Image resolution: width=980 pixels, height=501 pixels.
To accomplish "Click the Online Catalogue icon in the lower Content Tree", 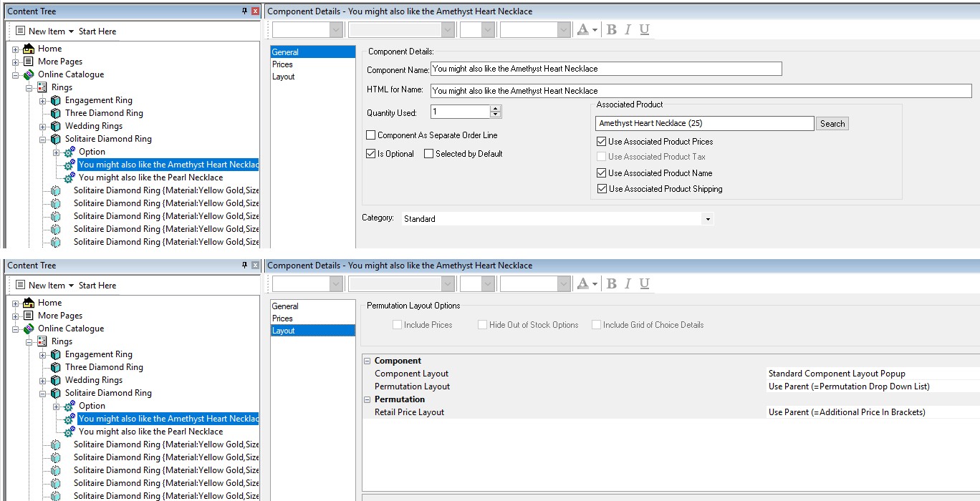I will tap(29, 329).
